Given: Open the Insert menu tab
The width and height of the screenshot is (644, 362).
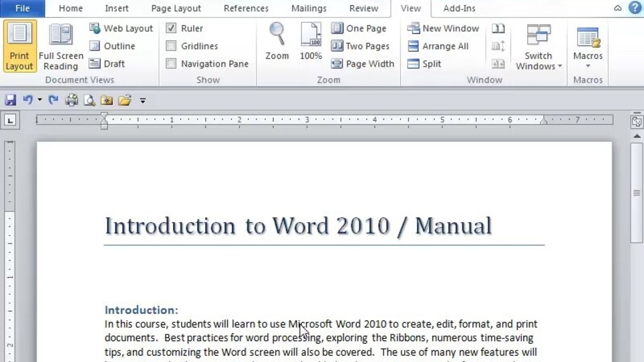Looking at the screenshot, I should coord(117,8).
